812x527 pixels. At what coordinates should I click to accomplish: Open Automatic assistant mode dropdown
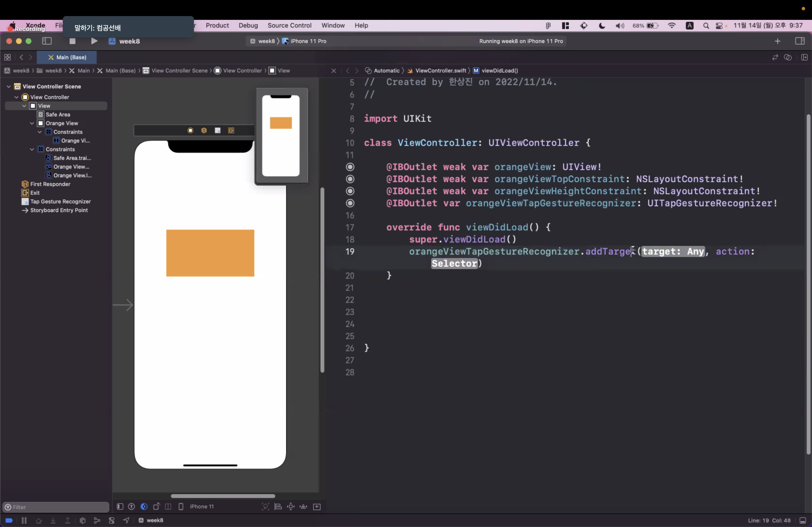click(x=382, y=71)
